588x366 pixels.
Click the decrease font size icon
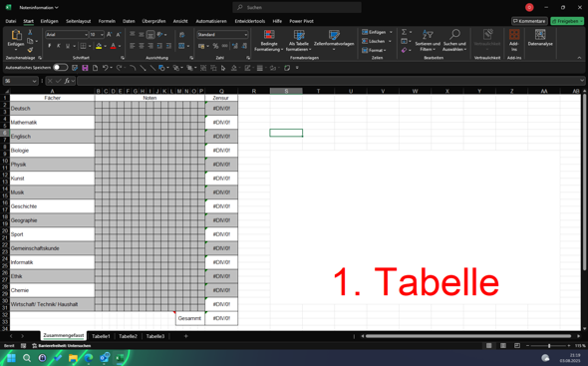pyautogui.click(x=119, y=35)
